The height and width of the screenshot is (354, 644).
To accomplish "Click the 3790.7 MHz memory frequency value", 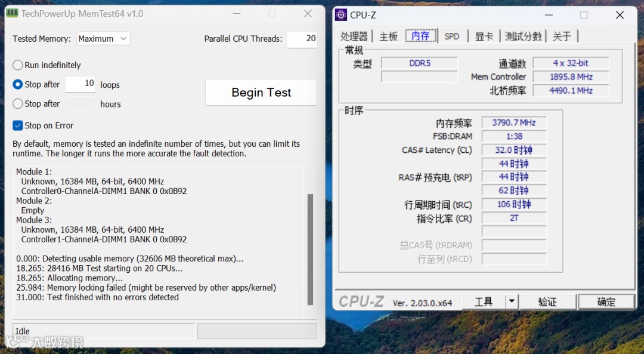I will (x=514, y=122).
